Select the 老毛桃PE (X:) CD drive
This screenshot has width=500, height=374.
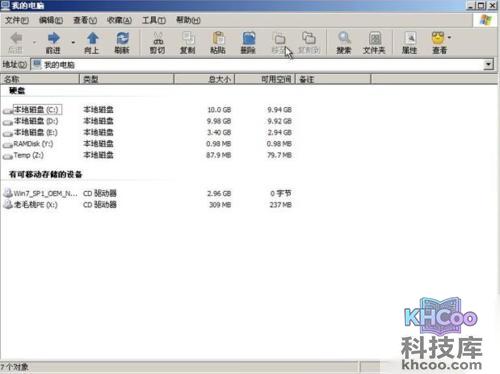coord(36,205)
